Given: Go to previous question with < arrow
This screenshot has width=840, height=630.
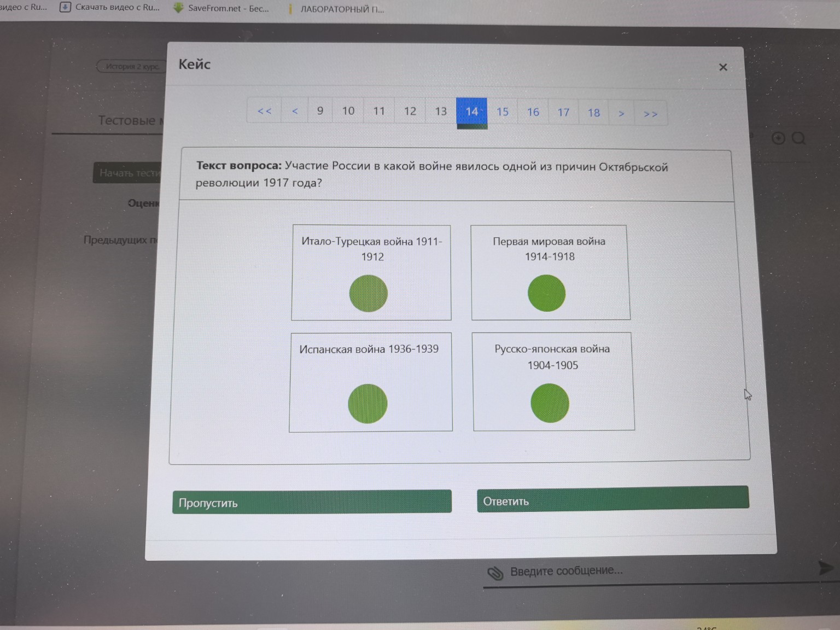Looking at the screenshot, I should [295, 111].
